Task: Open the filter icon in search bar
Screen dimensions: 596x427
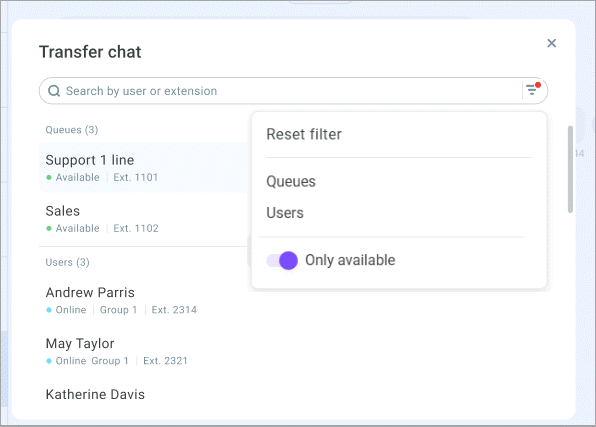Action: tap(533, 90)
